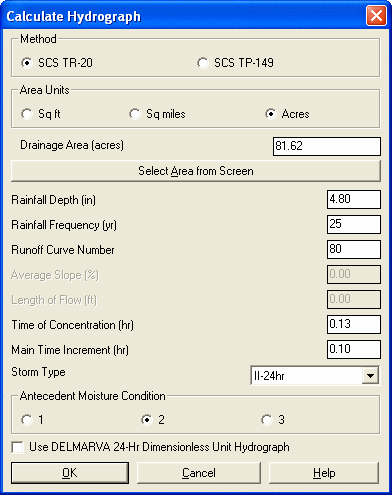Image resolution: width=392 pixels, height=495 pixels.
Task: Open the Storm Type dropdown
Action: point(370,376)
